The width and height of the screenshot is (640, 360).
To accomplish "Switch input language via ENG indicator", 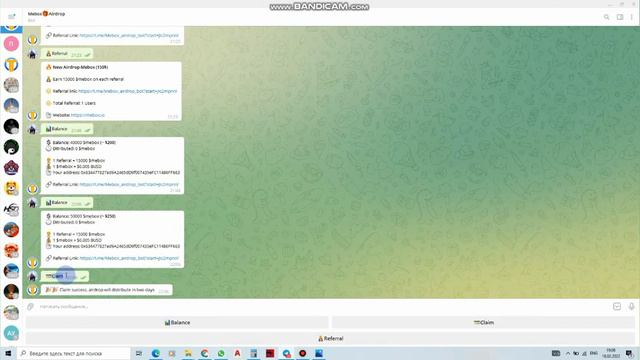I will 593,353.
